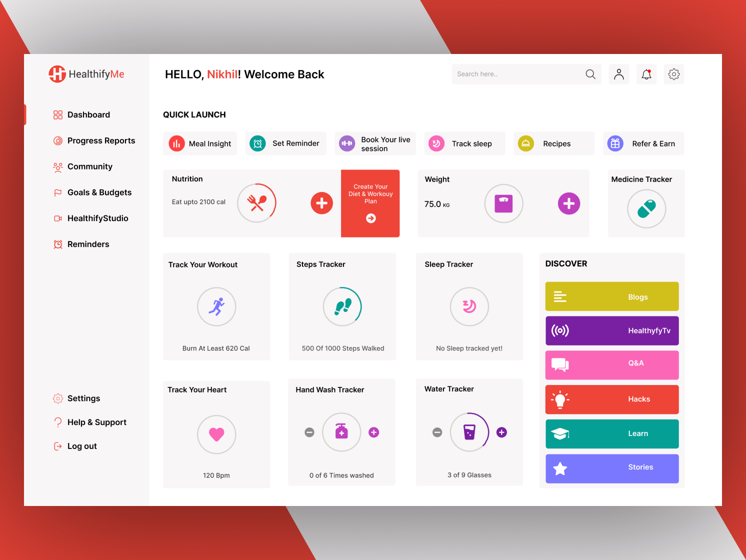Open the Learn Discover tile

612,434
